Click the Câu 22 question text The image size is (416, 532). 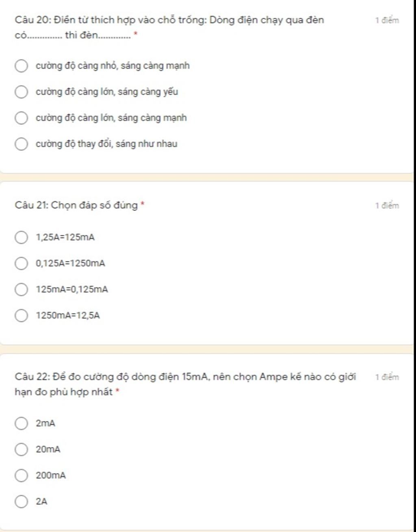click(185, 384)
